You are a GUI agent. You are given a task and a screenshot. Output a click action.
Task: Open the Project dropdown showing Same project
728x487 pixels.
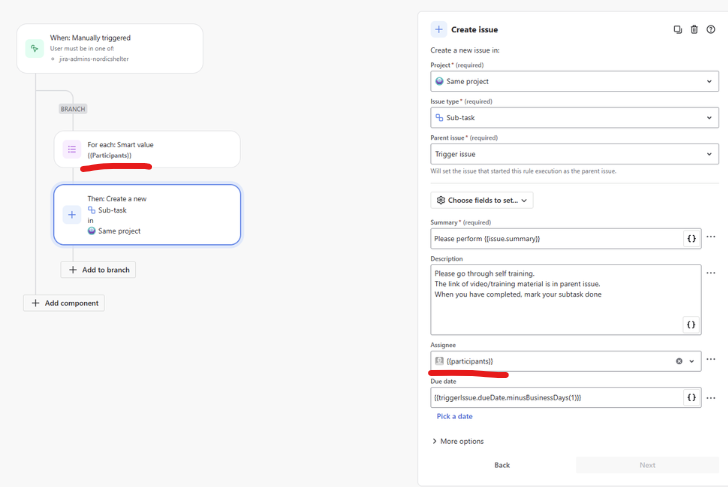pyautogui.click(x=574, y=81)
